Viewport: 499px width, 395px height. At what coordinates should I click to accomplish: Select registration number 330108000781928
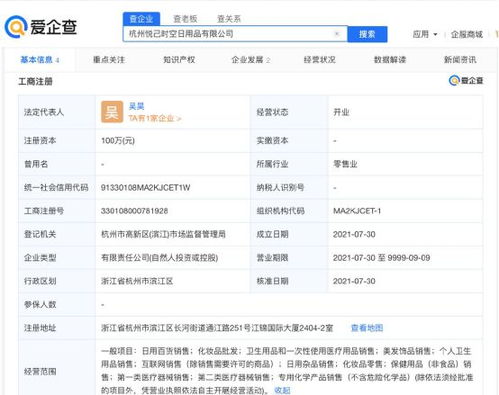(134, 211)
